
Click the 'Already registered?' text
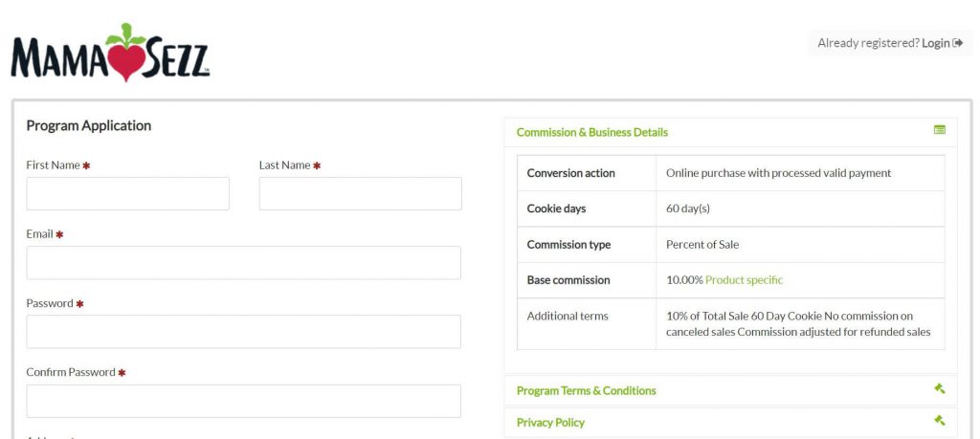pos(868,43)
